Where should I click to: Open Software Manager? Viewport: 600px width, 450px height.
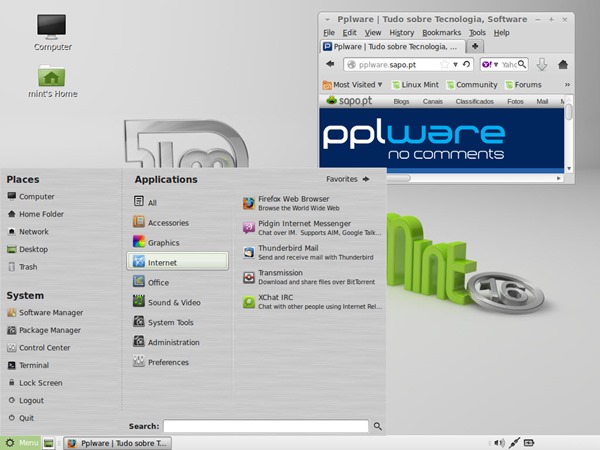(x=45, y=312)
